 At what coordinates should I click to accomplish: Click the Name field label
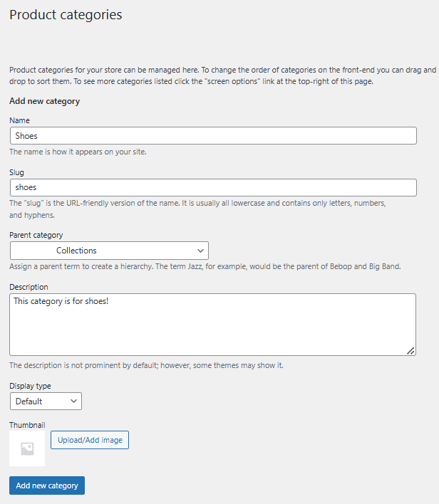tap(19, 121)
